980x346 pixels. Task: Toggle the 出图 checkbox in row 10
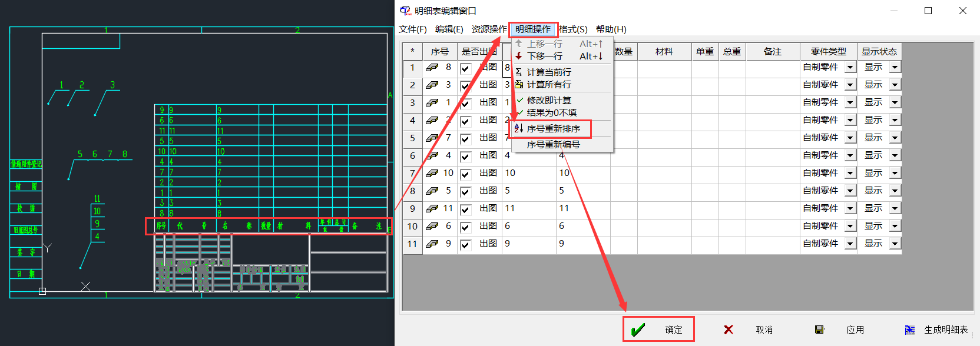point(465,227)
